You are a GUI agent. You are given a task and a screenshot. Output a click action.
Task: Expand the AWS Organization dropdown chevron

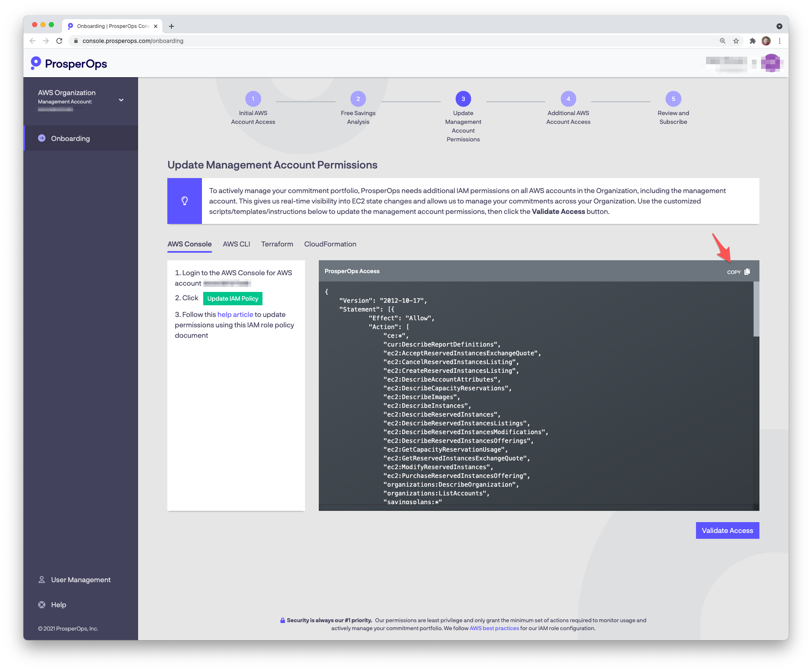[x=121, y=100]
